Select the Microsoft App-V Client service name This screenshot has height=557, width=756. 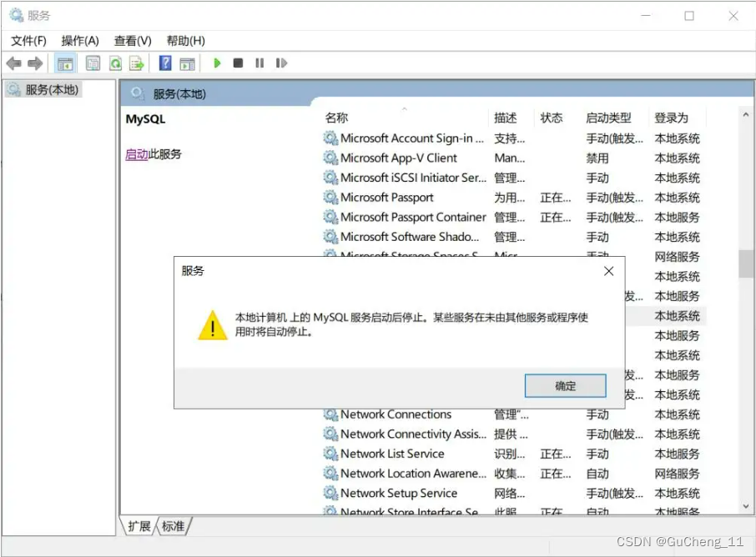[399, 158]
